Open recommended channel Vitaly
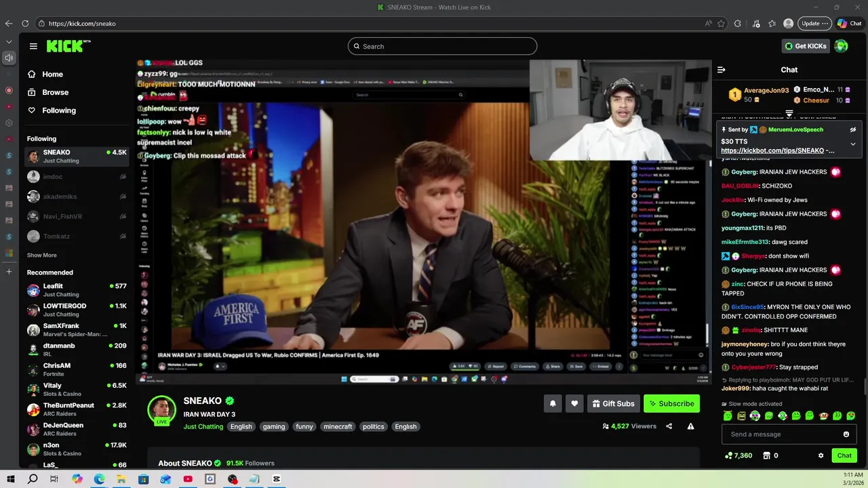868x488 pixels. pyautogui.click(x=77, y=390)
